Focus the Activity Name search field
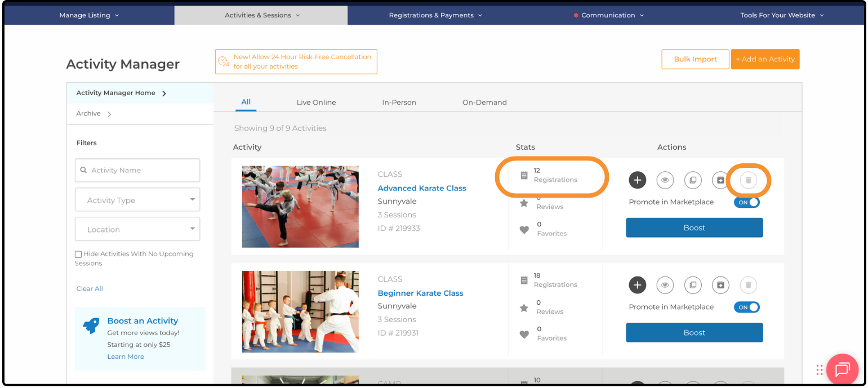868x388 pixels. click(x=137, y=170)
